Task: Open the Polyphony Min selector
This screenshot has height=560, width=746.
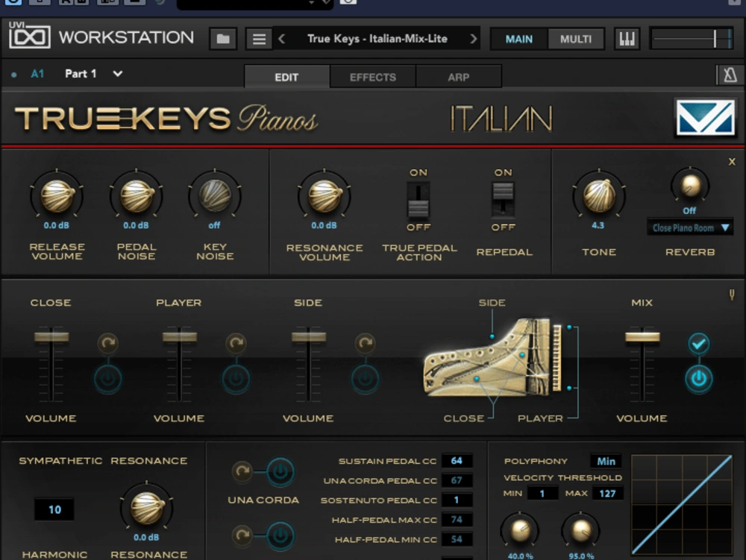Action: (x=606, y=461)
